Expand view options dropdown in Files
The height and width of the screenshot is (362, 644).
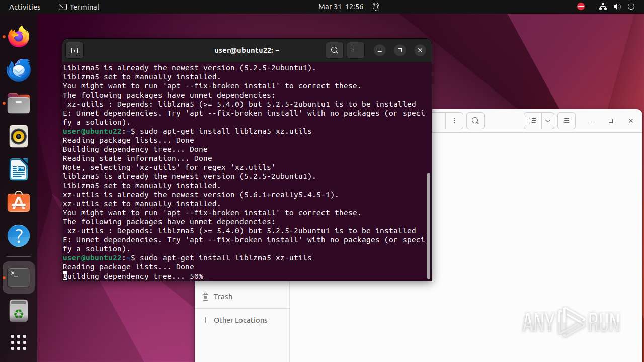(x=548, y=121)
